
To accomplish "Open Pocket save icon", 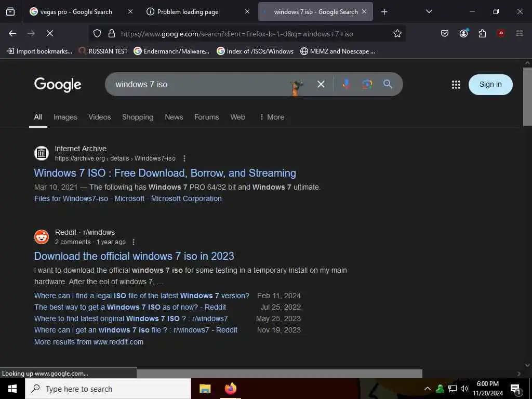I will click(445, 33).
